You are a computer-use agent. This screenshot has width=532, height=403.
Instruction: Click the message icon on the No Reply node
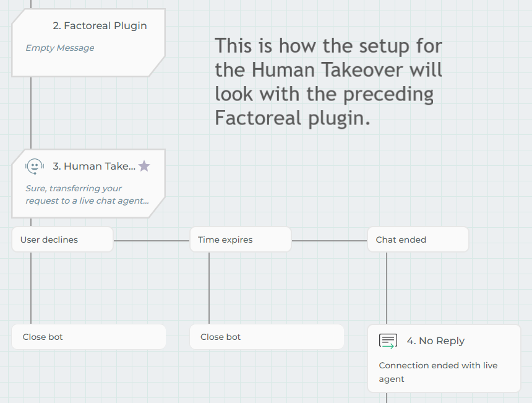point(387,340)
